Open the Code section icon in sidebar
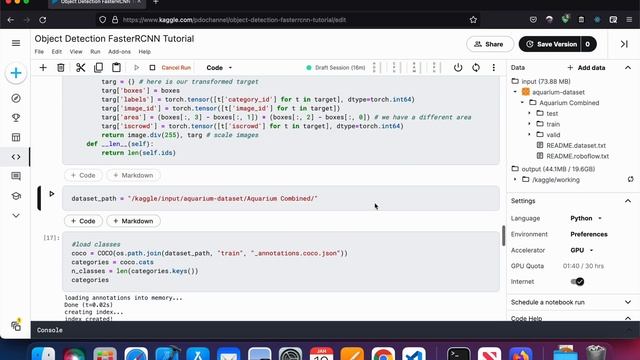640x360 pixels. tap(16, 157)
